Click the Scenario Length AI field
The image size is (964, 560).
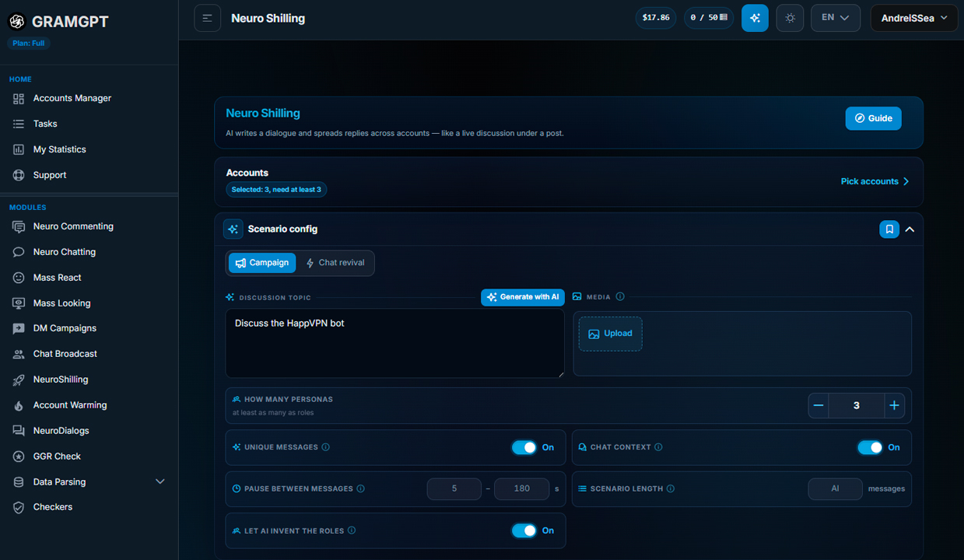pos(835,488)
